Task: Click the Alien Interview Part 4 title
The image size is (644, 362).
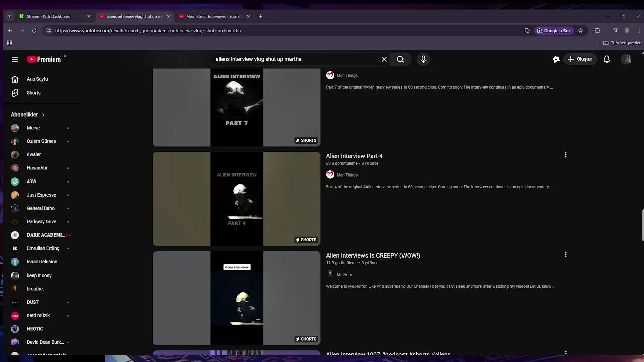Action: pos(354,156)
